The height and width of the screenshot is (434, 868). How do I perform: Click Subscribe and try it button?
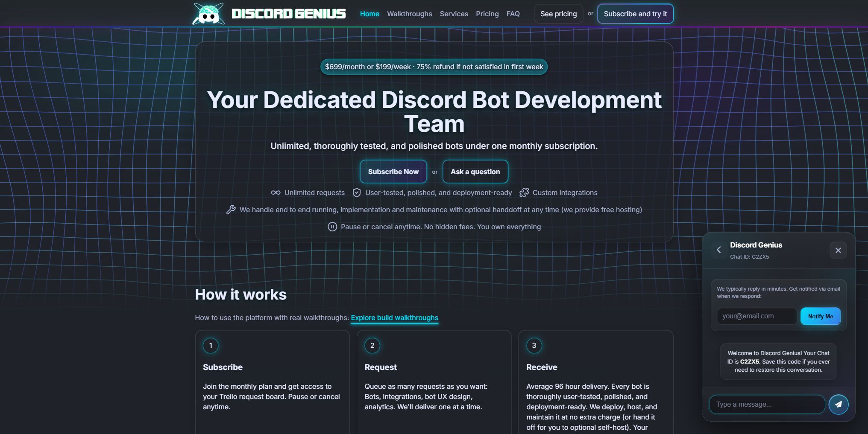tap(635, 14)
